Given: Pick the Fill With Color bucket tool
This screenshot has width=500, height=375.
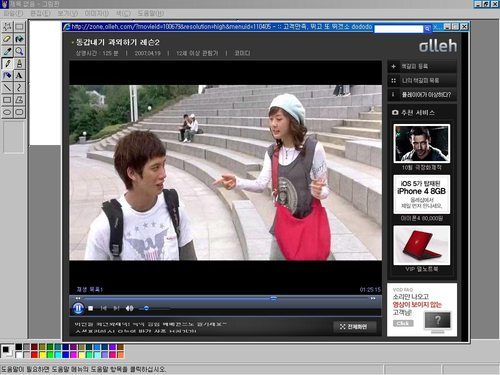Looking at the screenshot, I should pos(19,39).
